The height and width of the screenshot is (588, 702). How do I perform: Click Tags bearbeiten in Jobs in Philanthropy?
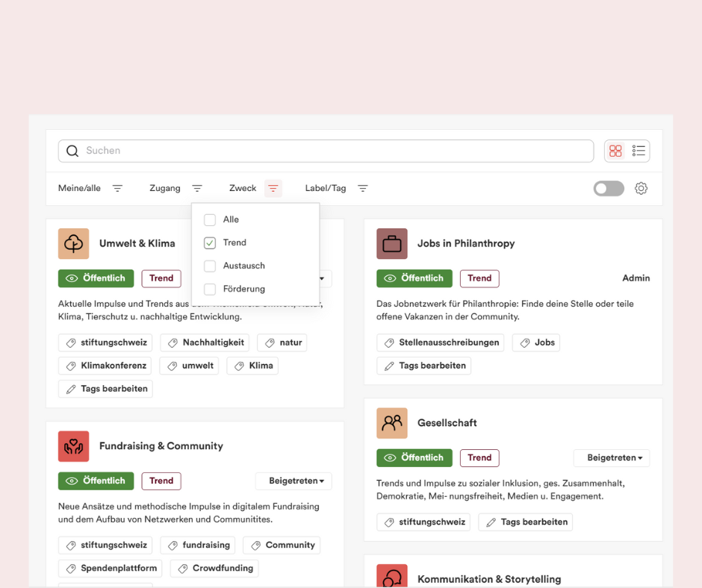click(x=423, y=366)
